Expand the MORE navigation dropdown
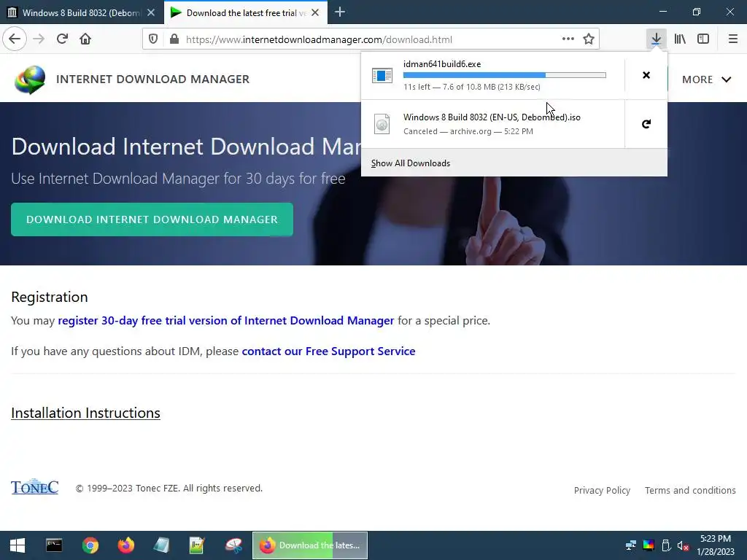Viewport: 747px width, 560px height. point(706,79)
